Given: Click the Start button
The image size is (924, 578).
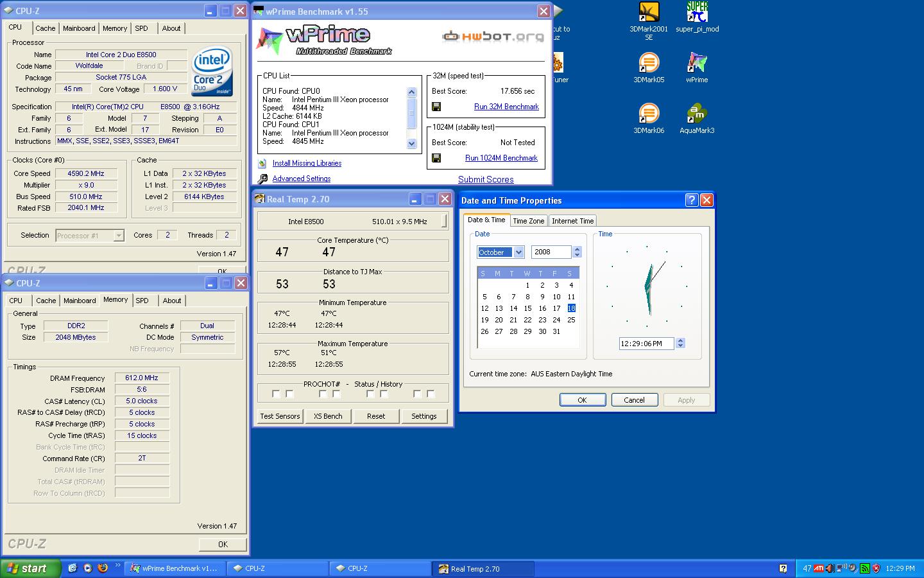Looking at the screenshot, I should click(30, 568).
